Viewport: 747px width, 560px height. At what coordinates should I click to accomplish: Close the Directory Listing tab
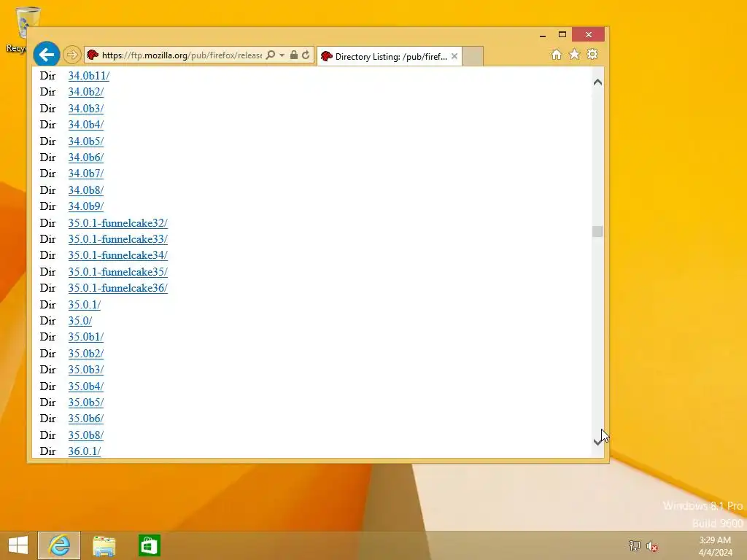(454, 56)
